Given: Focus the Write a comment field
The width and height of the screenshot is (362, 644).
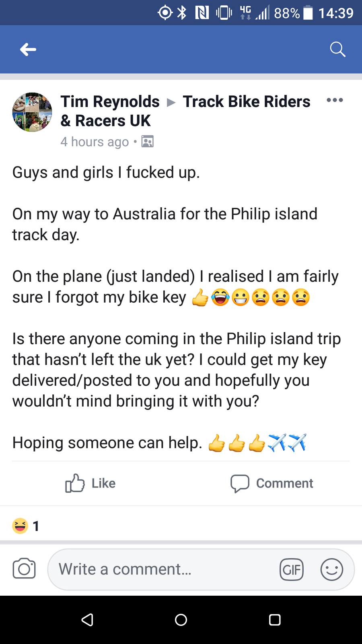Looking at the screenshot, I should tap(161, 569).
